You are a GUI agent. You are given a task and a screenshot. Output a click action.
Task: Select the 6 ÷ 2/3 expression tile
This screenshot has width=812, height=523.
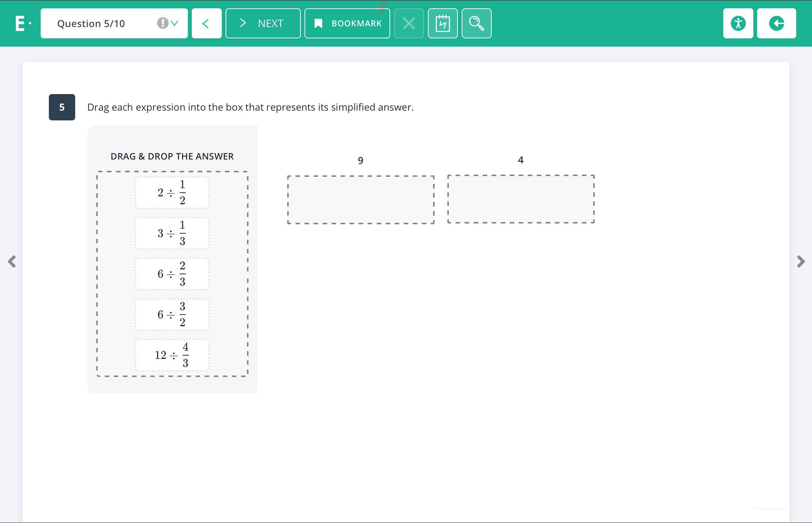point(172,274)
